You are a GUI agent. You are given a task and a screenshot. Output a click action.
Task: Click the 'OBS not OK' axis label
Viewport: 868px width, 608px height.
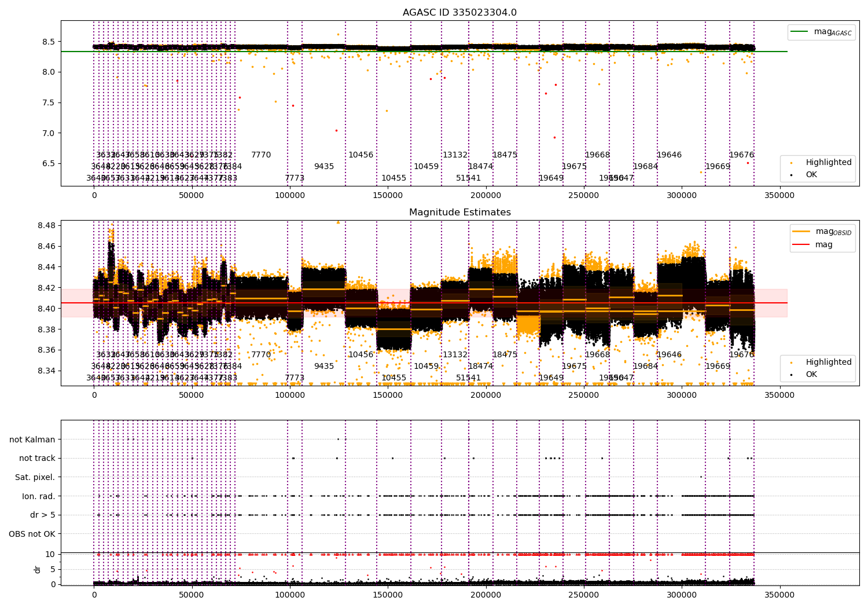click(32, 534)
